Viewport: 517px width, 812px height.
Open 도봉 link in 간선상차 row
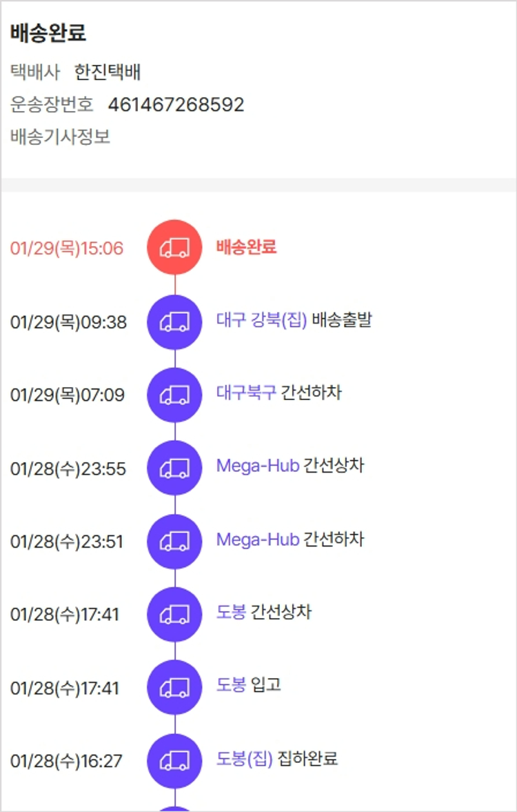(x=231, y=612)
